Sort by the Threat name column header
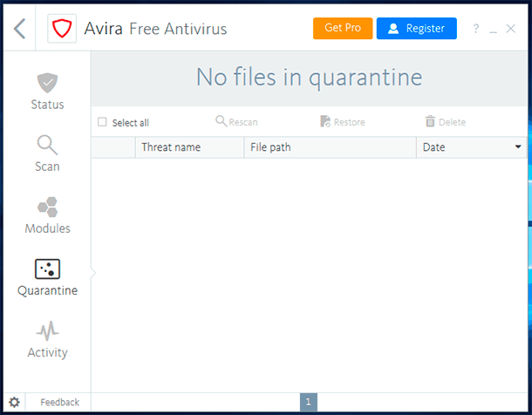Image resolution: width=532 pixels, height=415 pixels. tap(189, 147)
